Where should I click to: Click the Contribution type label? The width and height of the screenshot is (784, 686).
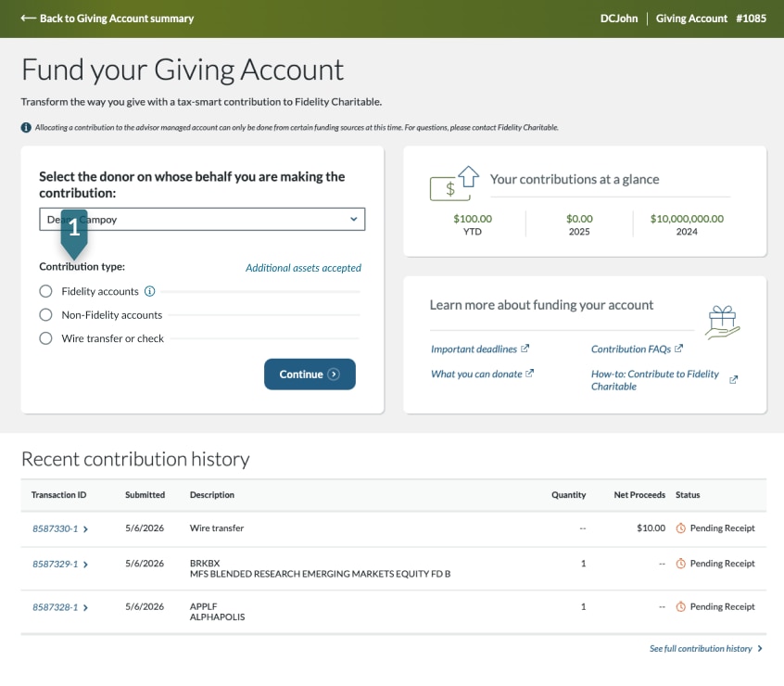pos(82,266)
